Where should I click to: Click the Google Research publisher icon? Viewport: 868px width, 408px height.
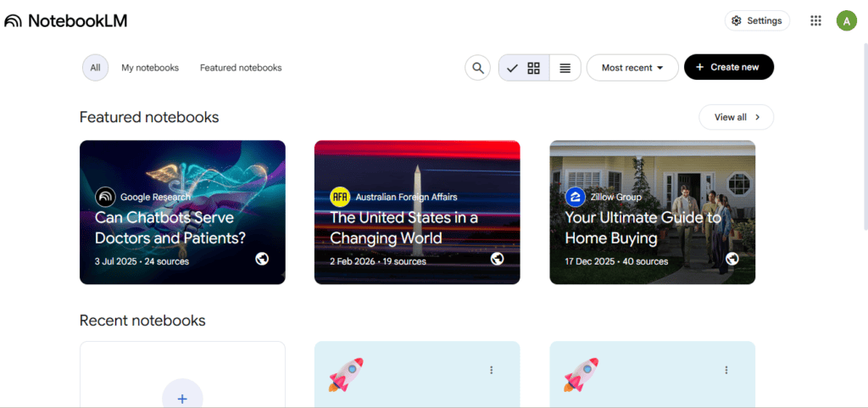pos(105,197)
